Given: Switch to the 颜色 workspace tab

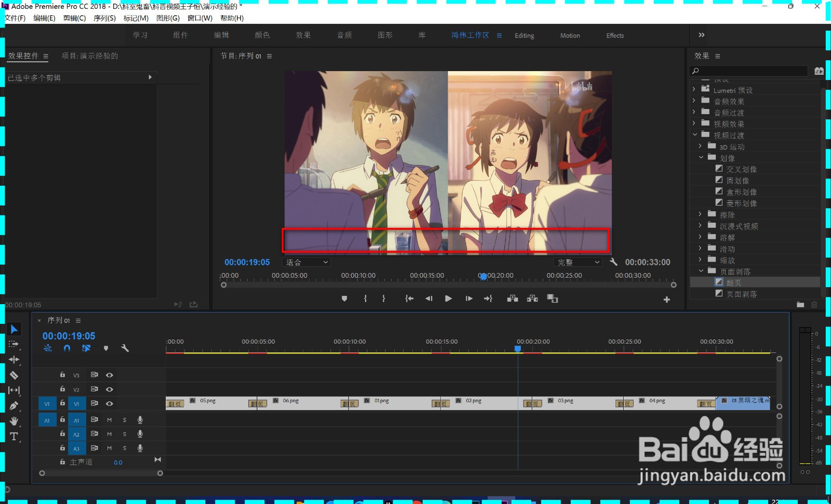Looking at the screenshot, I should point(262,35).
